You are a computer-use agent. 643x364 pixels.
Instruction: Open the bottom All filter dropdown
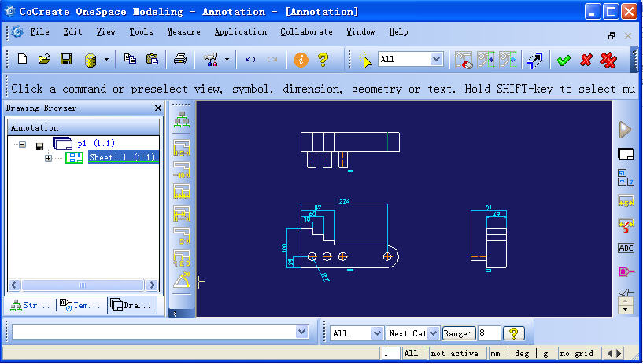[377, 333]
